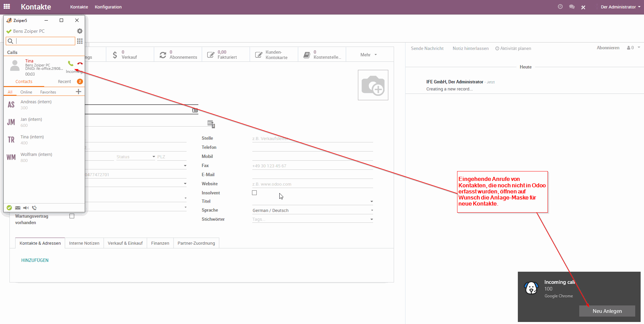
Task: Open Zoiper settings gear
Action: 80,31
